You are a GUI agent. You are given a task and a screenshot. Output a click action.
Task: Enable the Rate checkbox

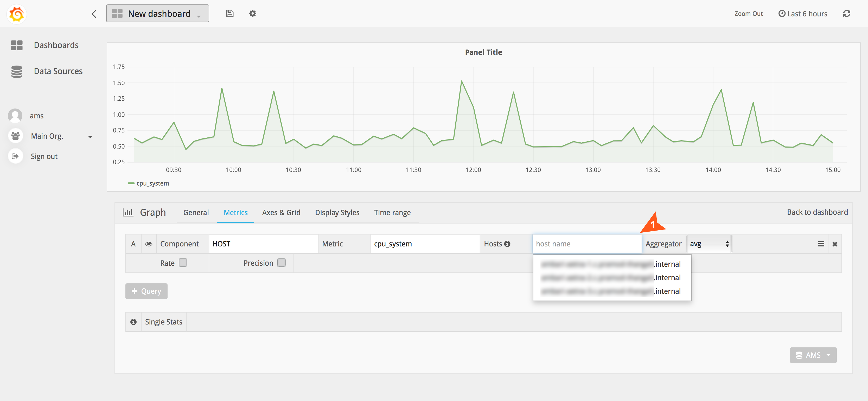pos(183,263)
